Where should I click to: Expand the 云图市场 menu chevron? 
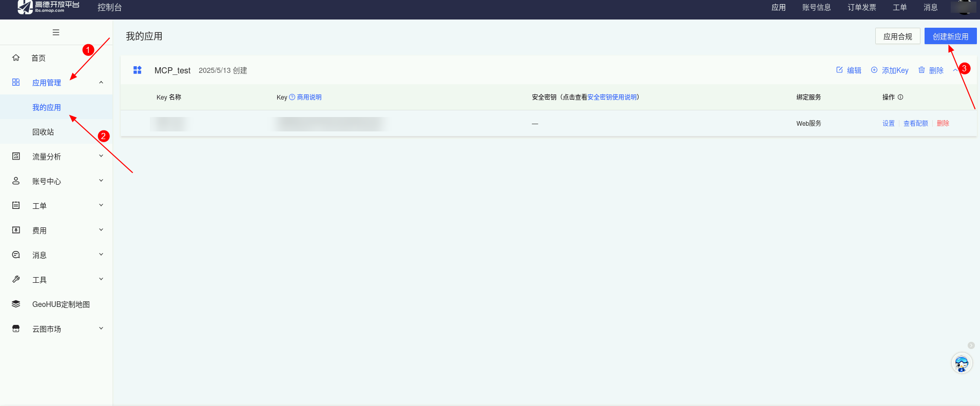point(101,328)
